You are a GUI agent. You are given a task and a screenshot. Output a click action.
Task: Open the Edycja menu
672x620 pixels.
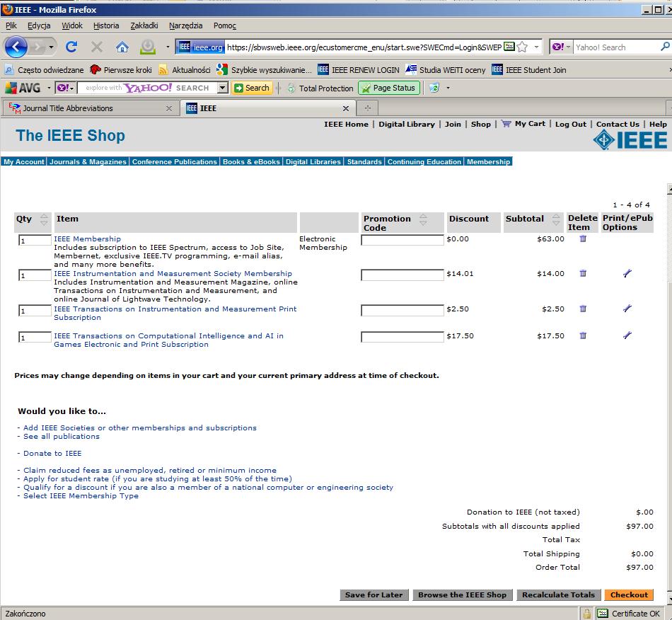point(39,25)
